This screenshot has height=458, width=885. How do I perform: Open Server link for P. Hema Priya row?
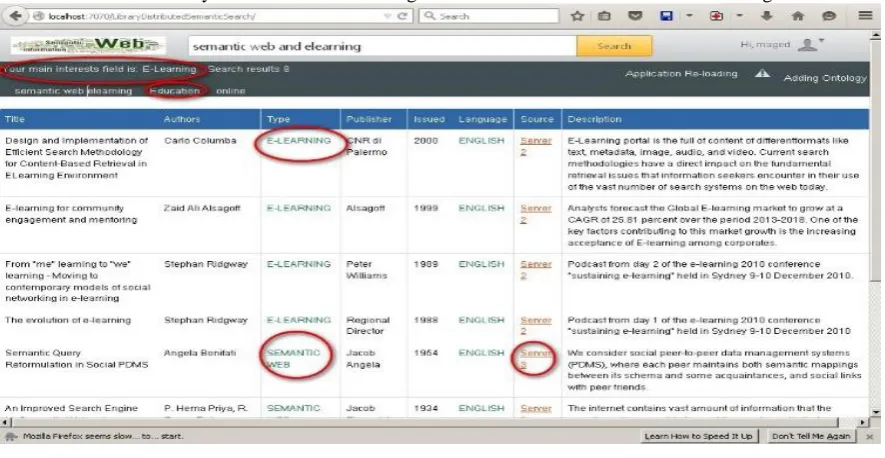(x=536, y=408)
